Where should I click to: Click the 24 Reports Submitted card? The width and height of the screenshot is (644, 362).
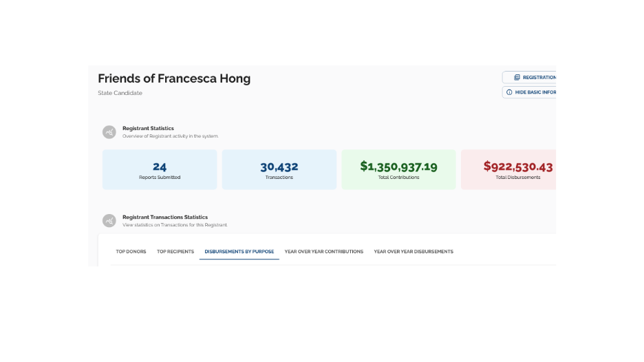(x=160, y=170)
